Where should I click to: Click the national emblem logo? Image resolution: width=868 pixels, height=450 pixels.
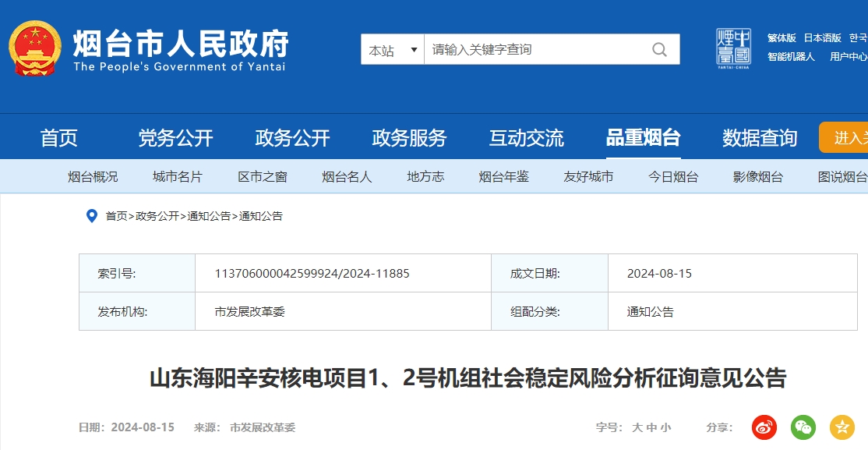35,48
